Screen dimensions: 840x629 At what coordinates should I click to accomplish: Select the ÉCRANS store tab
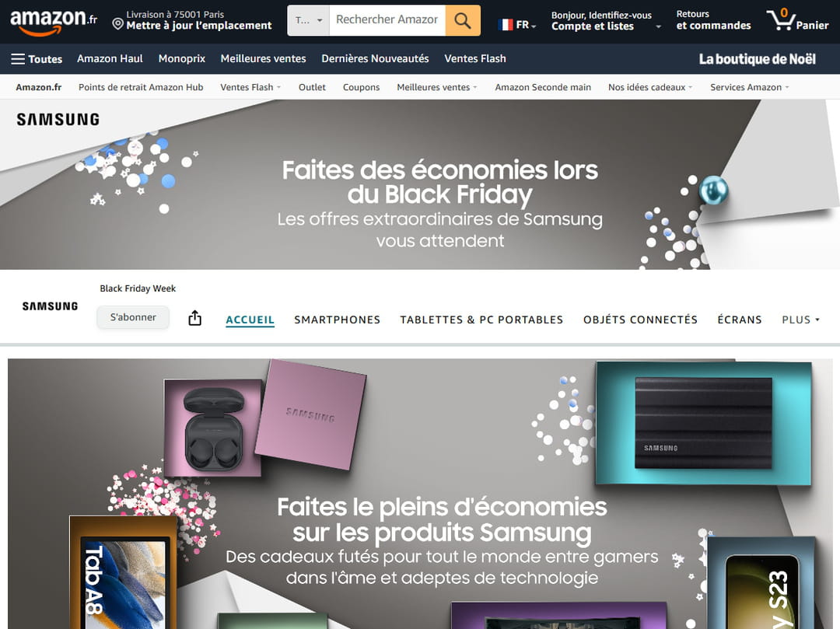click(740, 320)
